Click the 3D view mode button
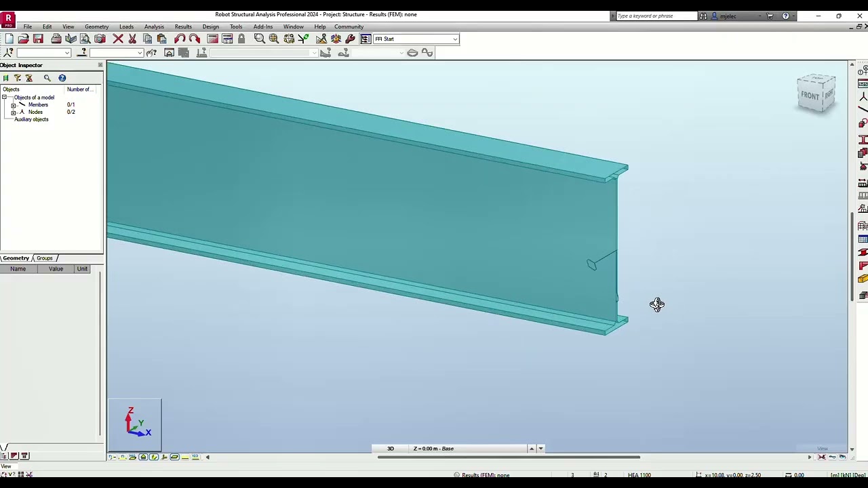 [x=391, y=449]
